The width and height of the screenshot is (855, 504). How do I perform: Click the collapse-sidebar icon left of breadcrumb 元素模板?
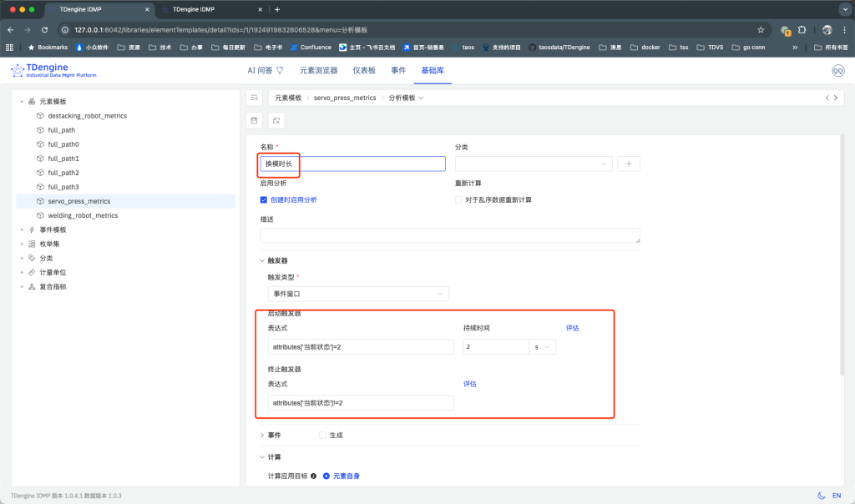tap(253, 97)
